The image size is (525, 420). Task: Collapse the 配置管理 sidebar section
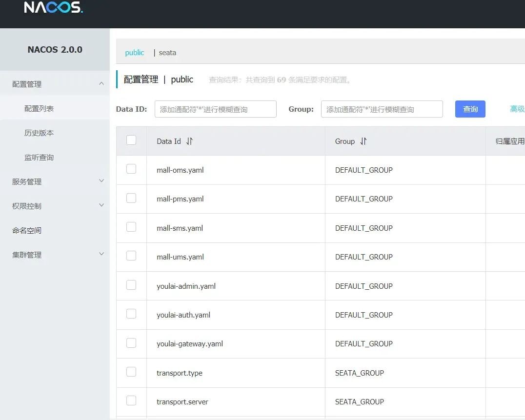click(x=55, y=83)
